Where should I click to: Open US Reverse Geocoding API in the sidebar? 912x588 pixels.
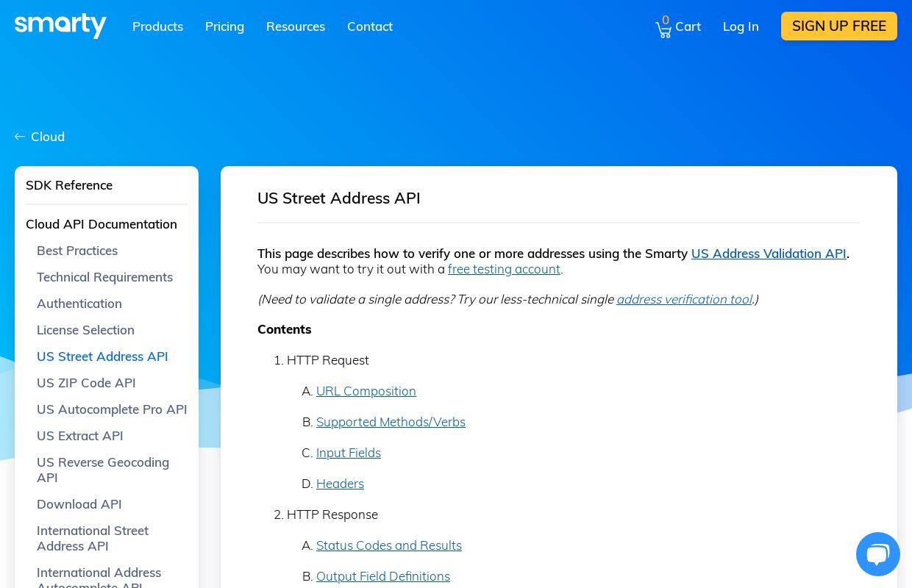(103, 470)
